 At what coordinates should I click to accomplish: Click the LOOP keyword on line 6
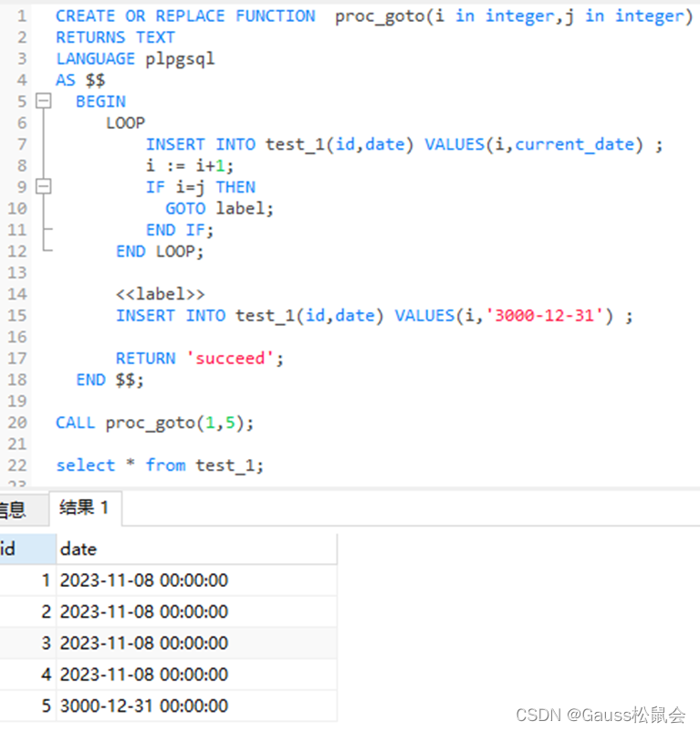pyautogui.click(x=126, y=123)
